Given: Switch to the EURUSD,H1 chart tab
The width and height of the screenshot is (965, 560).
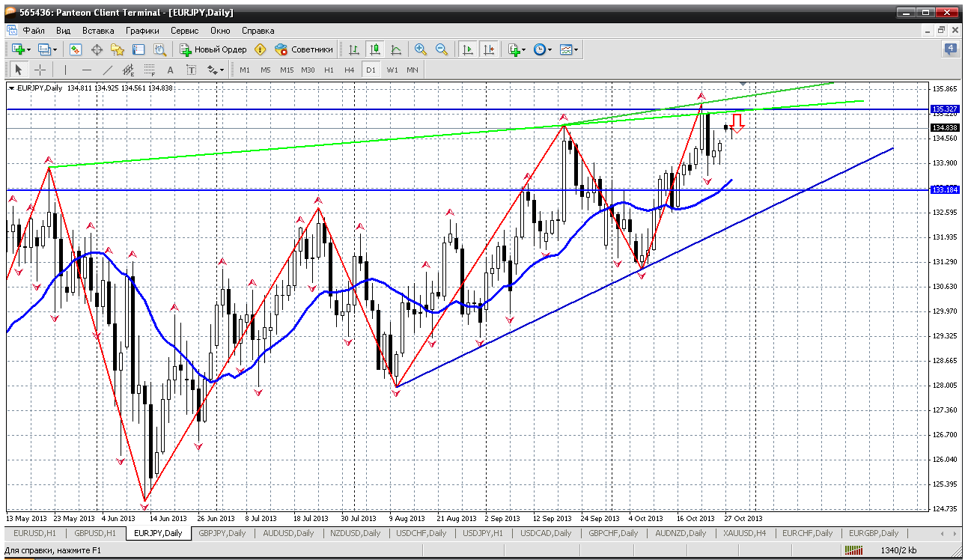Looking at the screenshot, I should [34, 533].
